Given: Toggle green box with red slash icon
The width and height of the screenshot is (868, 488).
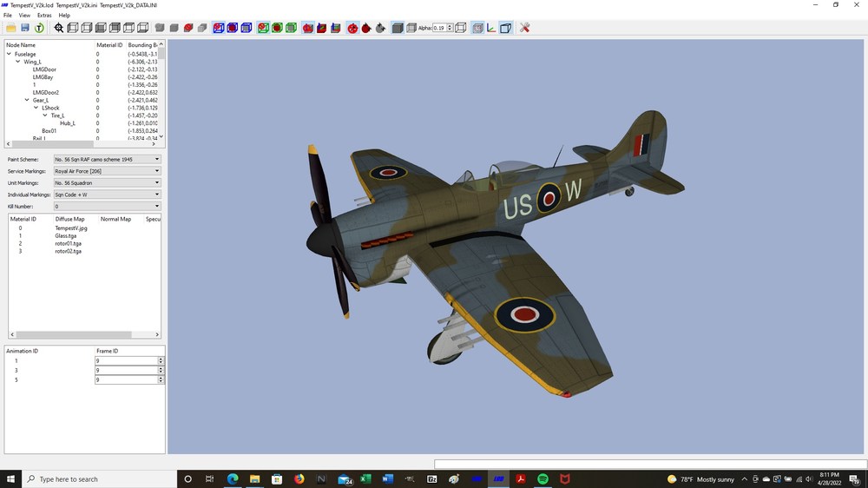Looking at the screenshot, I should click(263, 28).
